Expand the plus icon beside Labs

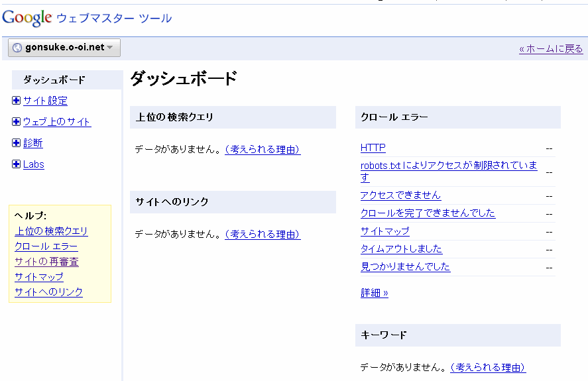(x=16, y=164)
